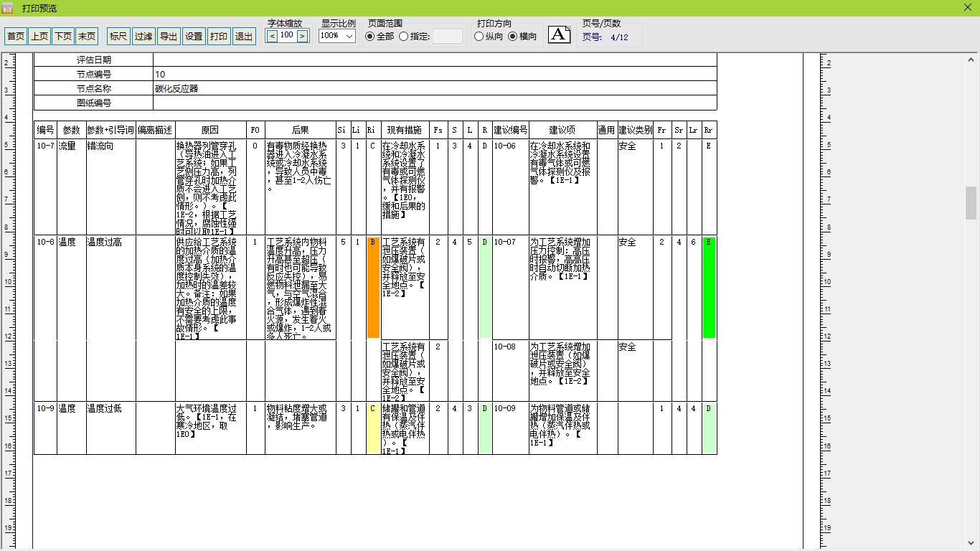This screenshot has width=980, height=551.
Task: Click the 退出 exit button
Action: click(244, 36)
